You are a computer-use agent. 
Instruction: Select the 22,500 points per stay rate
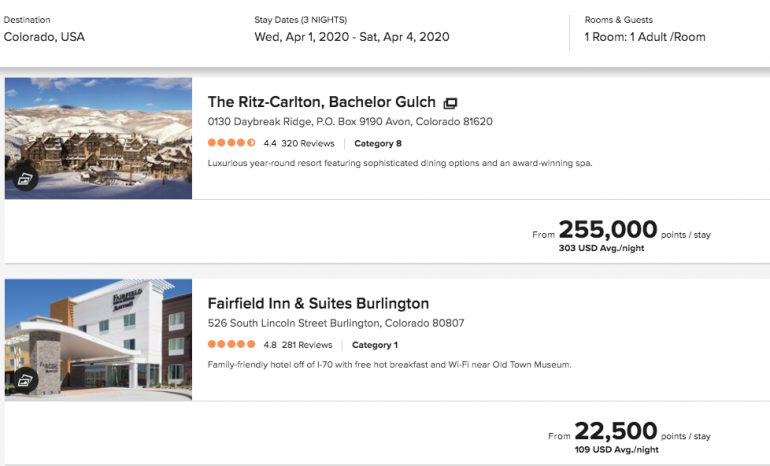pyautogui.click(x=615, y=431)
